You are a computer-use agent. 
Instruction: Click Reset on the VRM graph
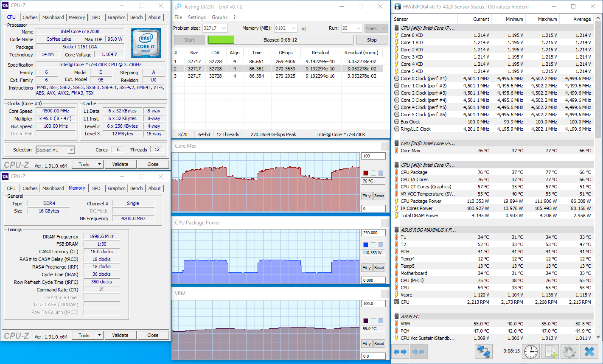379,344
